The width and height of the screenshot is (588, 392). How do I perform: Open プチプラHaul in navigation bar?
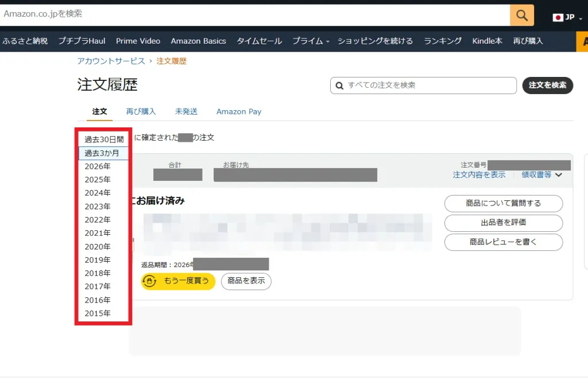coord(82,41)
